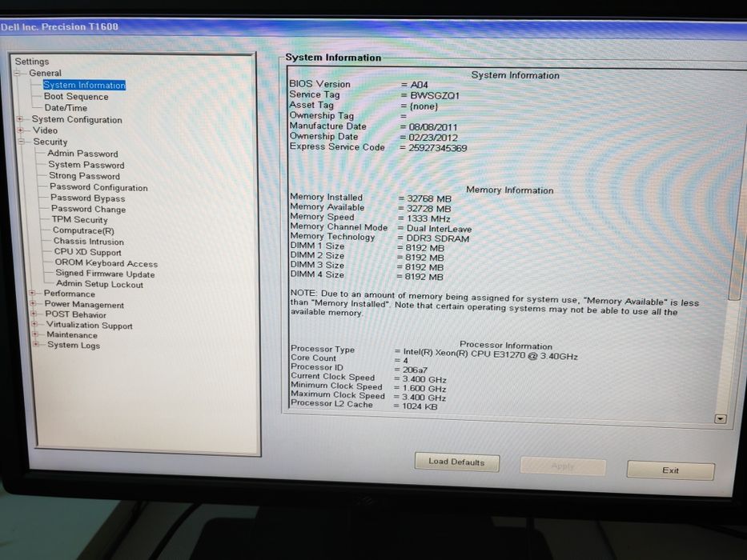The image size is (747, 560).
Task: Select the Video label
Action: pyautogui.click(x=46, y=130)
